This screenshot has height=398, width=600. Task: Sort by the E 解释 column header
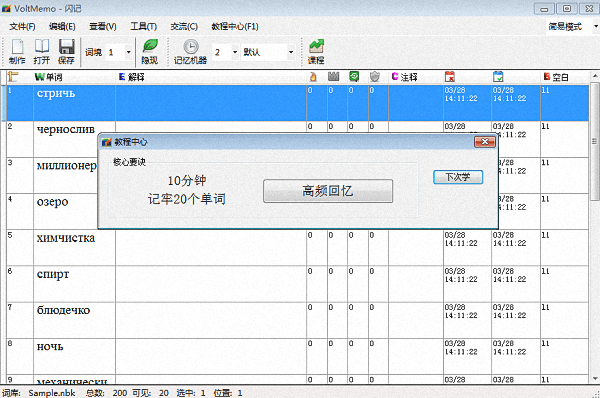click(132, 77)
